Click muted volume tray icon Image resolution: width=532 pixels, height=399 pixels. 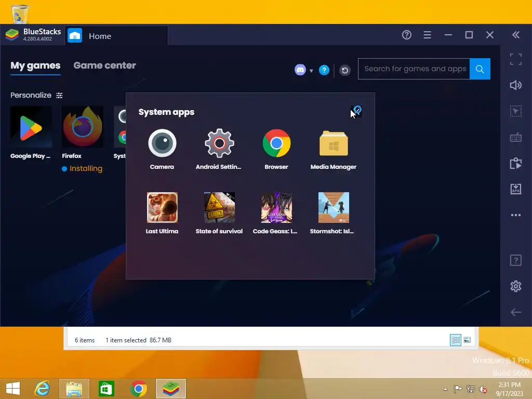pos(483,389)
